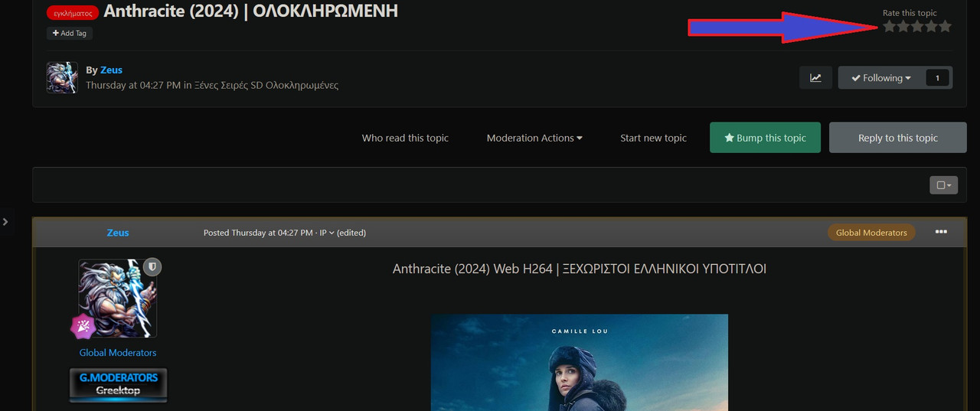Viewport: 980px width, 411px height.
Task: Click the pink rank badge on avatar
Action: click(x=83, y=327)
